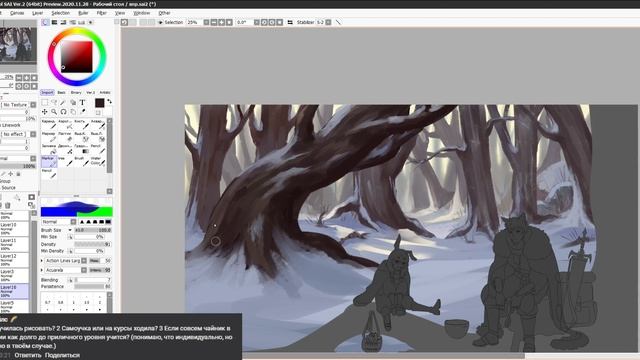Screen dimensions: 640x360
Task: Adjust the Persistence slider
Action: (x=93, y=287)
